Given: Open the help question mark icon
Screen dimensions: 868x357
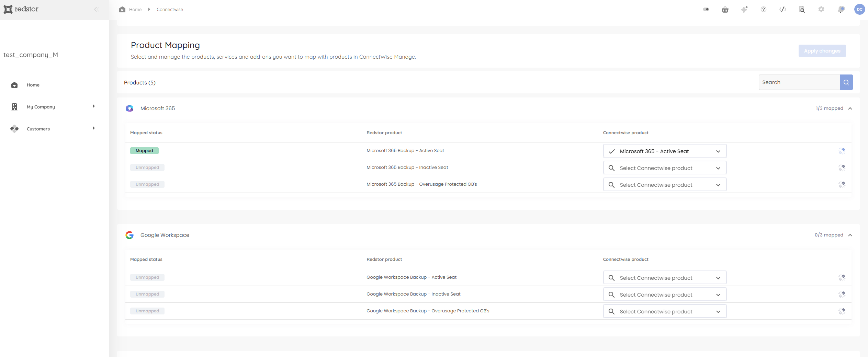Looking at the screenshot, I should [x=764, y=9].
